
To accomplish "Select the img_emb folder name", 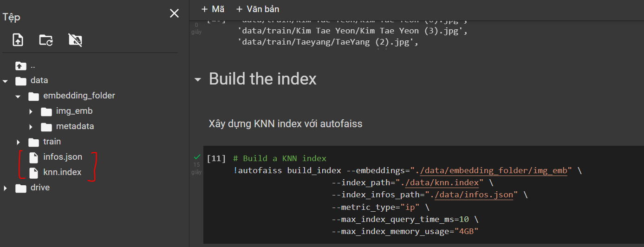I will coord(74,111).
